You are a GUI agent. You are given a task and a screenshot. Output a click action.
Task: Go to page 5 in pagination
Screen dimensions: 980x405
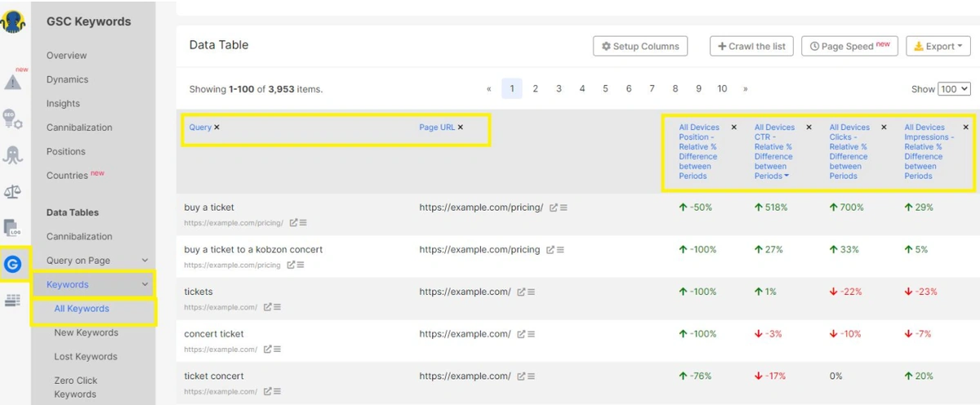605,89
